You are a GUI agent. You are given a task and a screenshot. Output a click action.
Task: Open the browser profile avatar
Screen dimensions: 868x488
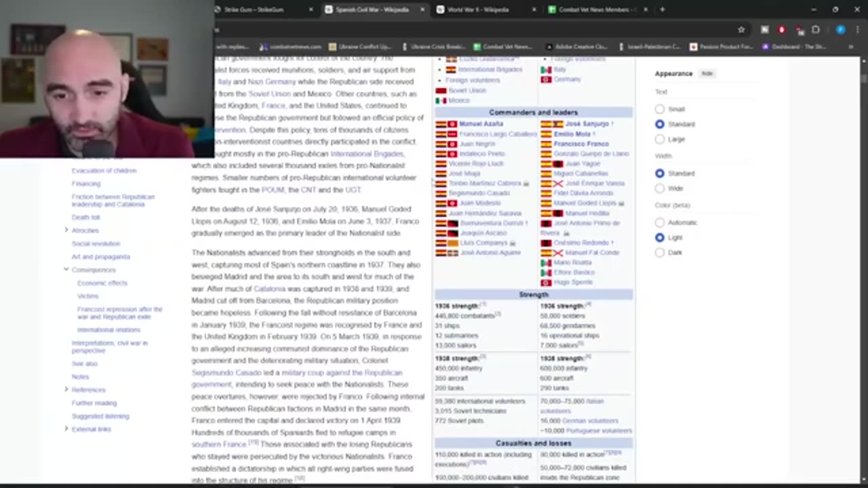841,30
